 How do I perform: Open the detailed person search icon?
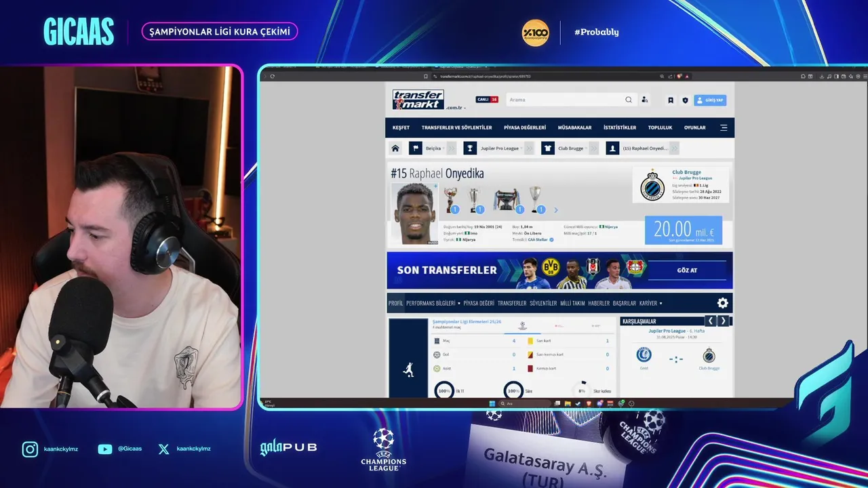click(x=644, y=100)
